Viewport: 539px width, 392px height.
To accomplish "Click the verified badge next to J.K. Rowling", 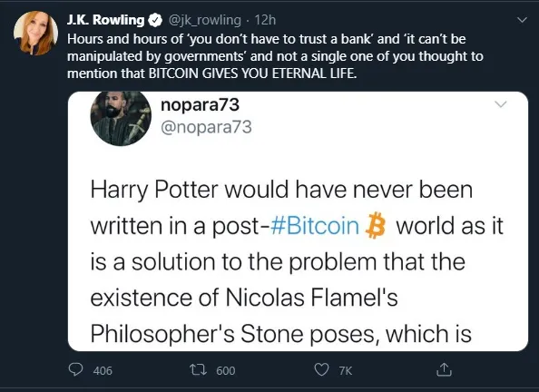I will [x=155, y=20].
